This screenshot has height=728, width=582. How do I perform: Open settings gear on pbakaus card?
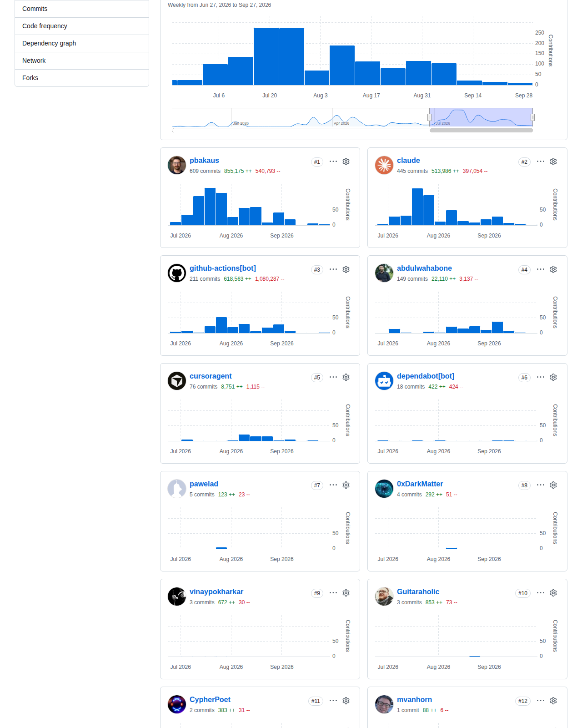(346, 162)
